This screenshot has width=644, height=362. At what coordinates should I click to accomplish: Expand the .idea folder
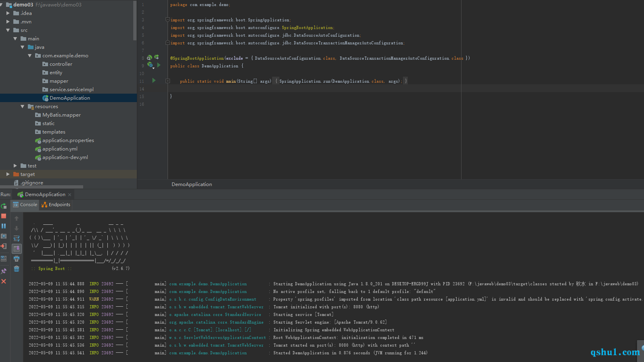point(8,13)
